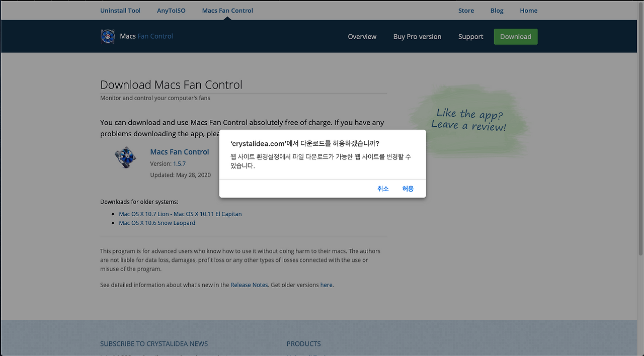
Task: Open the Uninstall Tool link
Action: 120,11
